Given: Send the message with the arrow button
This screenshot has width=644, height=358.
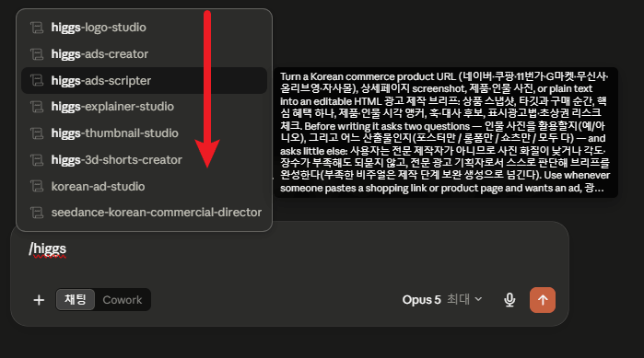Looking at the screenshot, I should [543, 300].
